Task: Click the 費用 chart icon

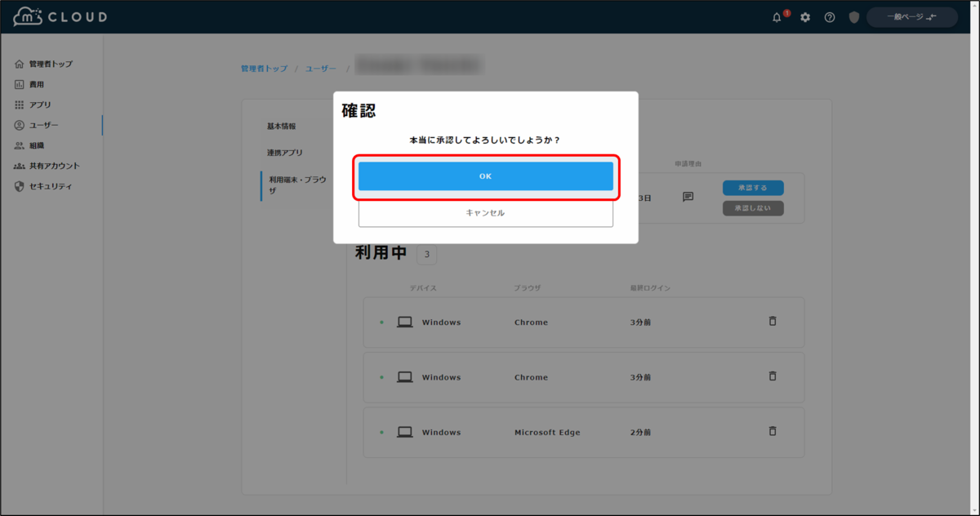Action: click(x=20, y=84)
